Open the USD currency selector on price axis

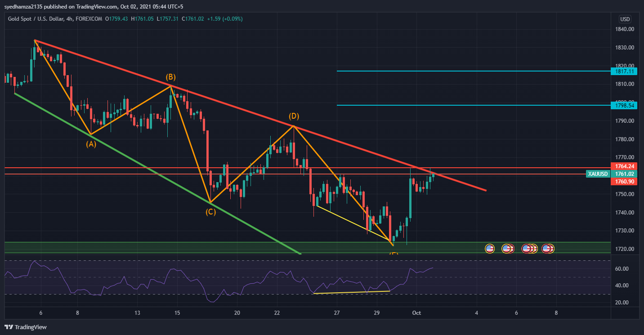[625, 19]
